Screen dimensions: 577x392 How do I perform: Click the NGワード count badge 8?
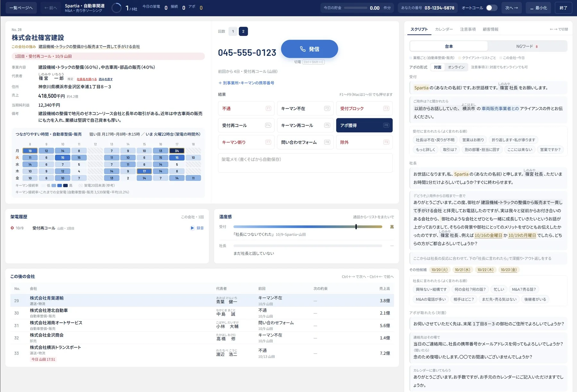pyautogui.click(x=537, y=46)
